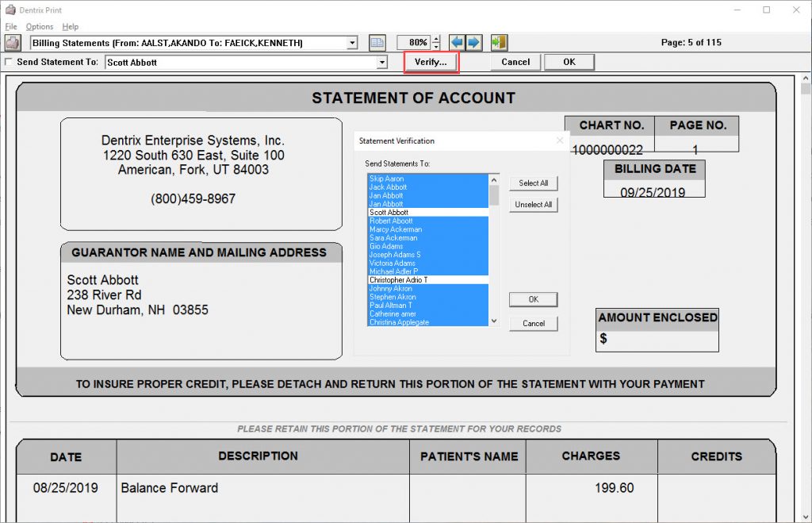Click the printer icon on the toolbar
The width and height of the screenshot is (812, 523).
click(x=10, y=42)
